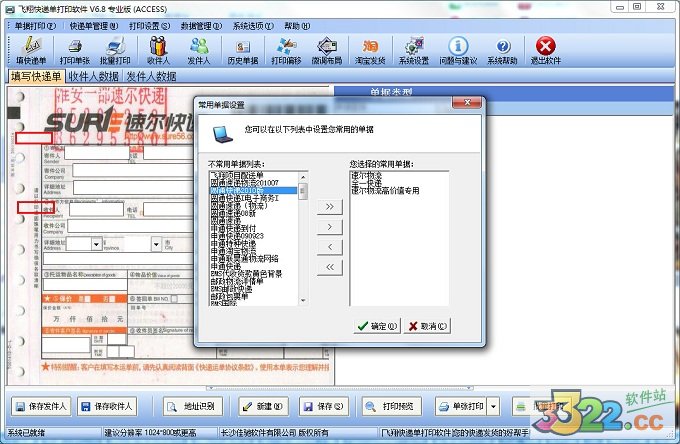The width and height of the screenshot is (680, 444).
Task: Select 全一快递 in chosen list
Action: tap(366, 183)
